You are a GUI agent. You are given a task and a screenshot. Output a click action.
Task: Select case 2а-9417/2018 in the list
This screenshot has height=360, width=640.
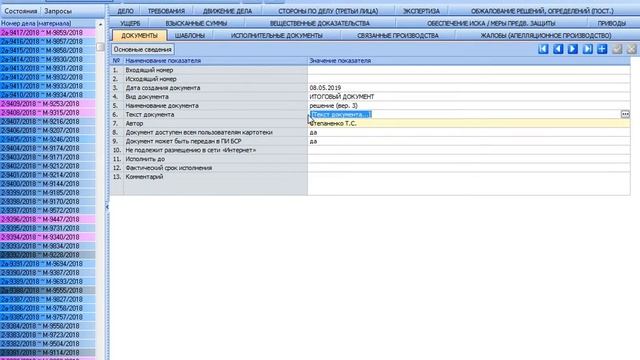[48, 33]
